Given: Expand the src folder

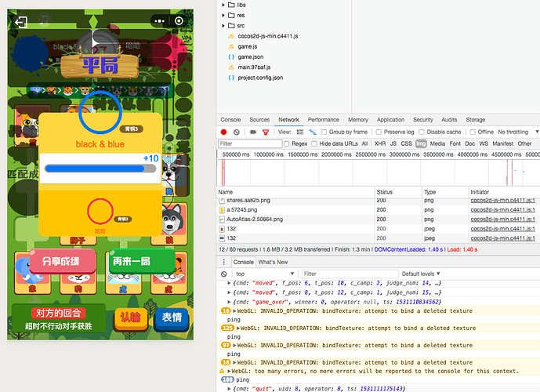Looking at the screenshot, I should [x=223, y=26].
